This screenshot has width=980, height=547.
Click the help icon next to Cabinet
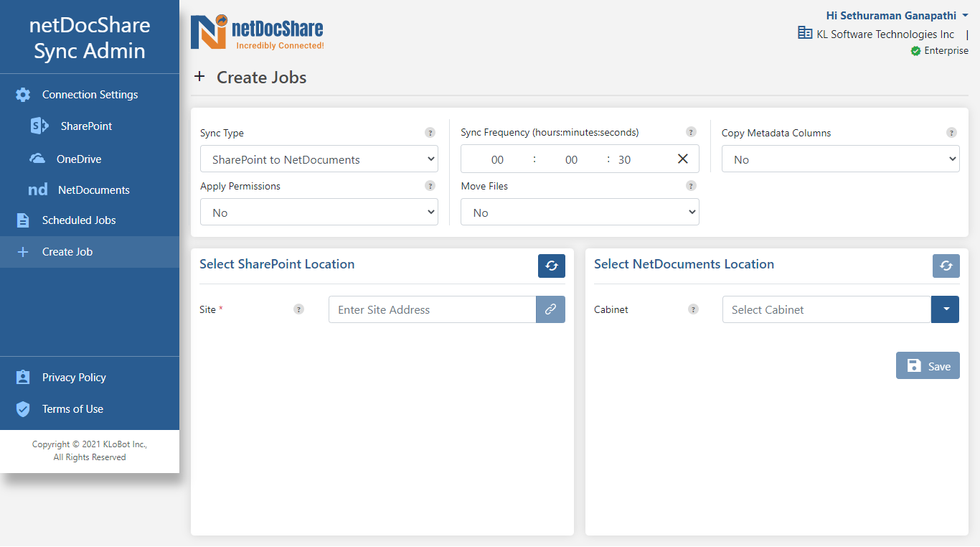[693, 309]
